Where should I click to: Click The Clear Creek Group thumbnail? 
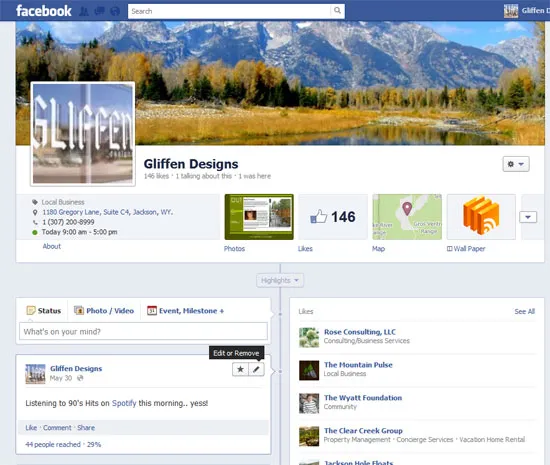click(x=309, y=436)
